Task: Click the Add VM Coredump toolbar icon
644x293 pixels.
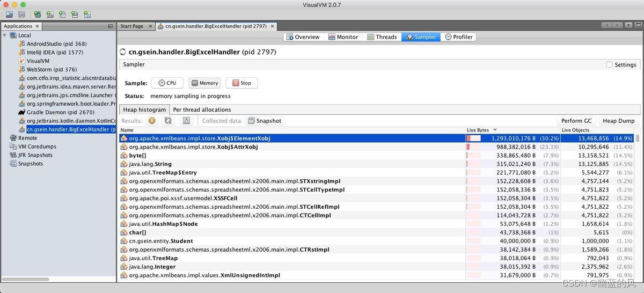Action: (62, 14)
